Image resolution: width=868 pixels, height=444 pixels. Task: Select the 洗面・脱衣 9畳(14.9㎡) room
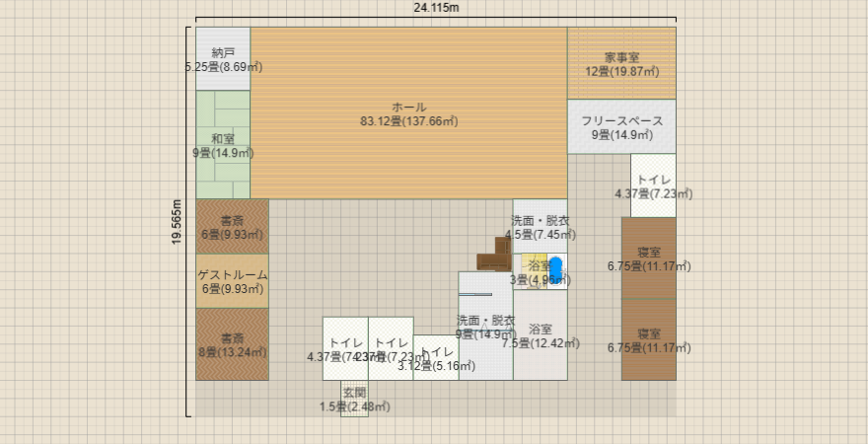pyautogui.click(x=485, y=326)
